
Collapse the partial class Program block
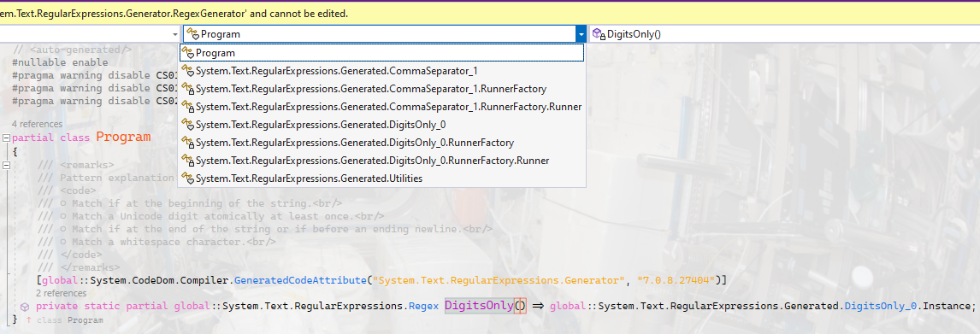coord(6,138)
